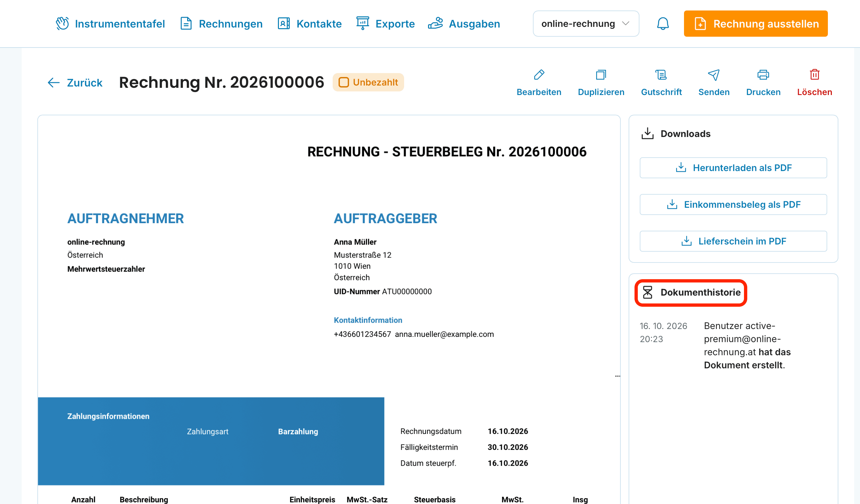
Task: Click Herunterladen als PDF button
Action: 733,167
